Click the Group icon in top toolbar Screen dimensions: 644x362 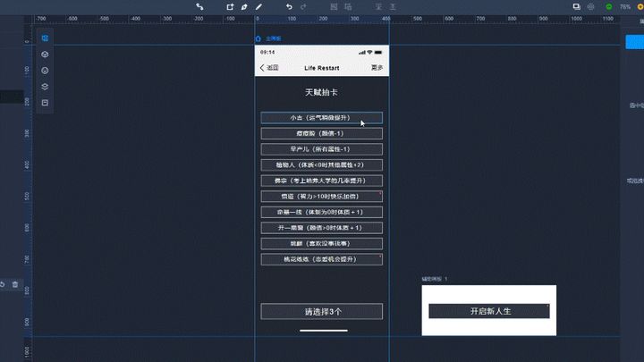coord(334,6)
